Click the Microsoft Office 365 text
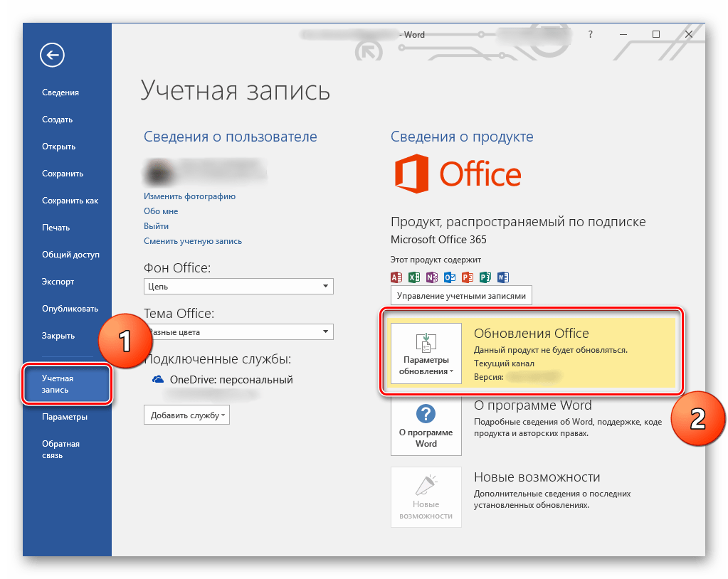The image size is (728, 579). (438, 240)
